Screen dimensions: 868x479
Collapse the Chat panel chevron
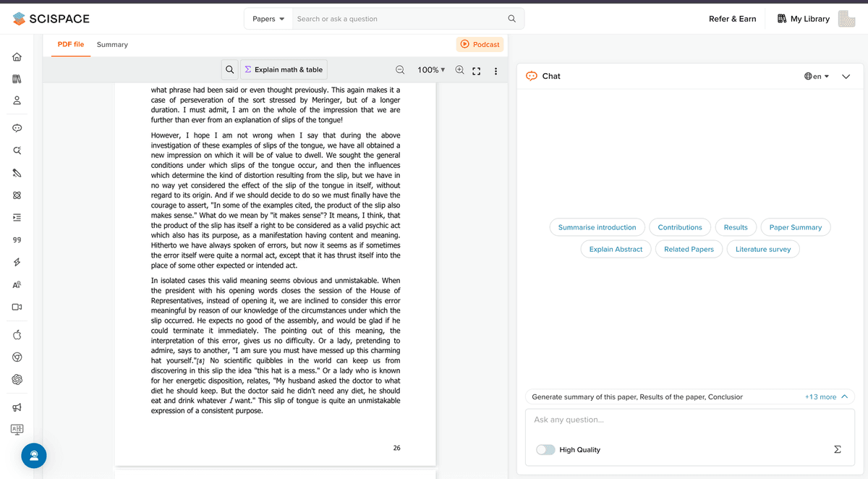(x=846, y=76)
